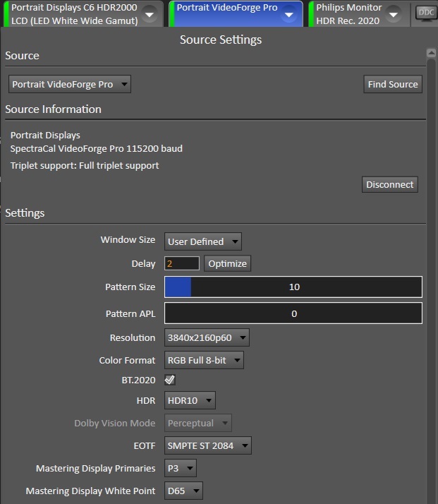Click the Pattern APL label

(130, 313)
